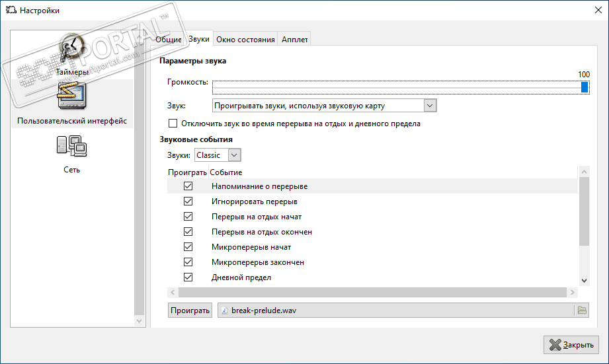Click the Проиграть column header
Image resolution: width=609 pixels, height=364 pixels.
(x=187, y=172)
